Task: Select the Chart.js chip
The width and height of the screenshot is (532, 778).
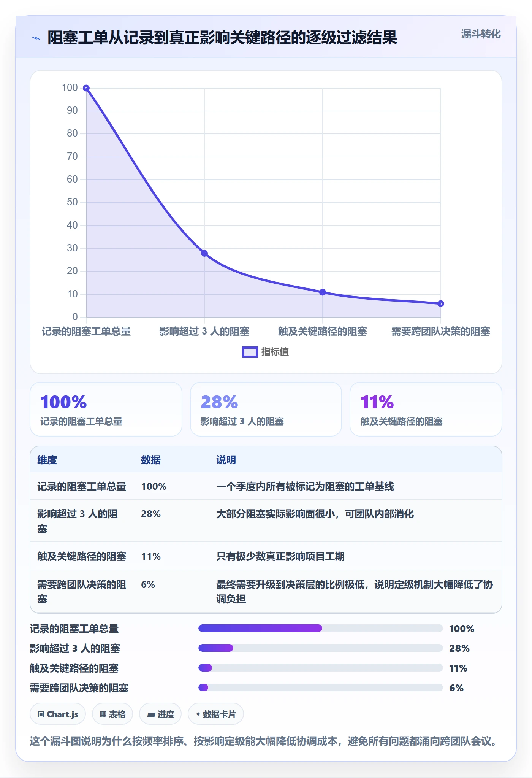Action: tap(58, 714)
